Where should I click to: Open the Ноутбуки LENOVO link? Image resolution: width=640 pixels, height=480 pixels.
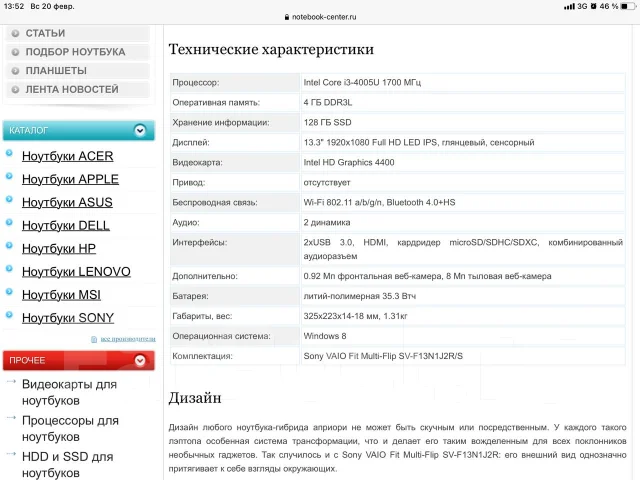[76, 272]
